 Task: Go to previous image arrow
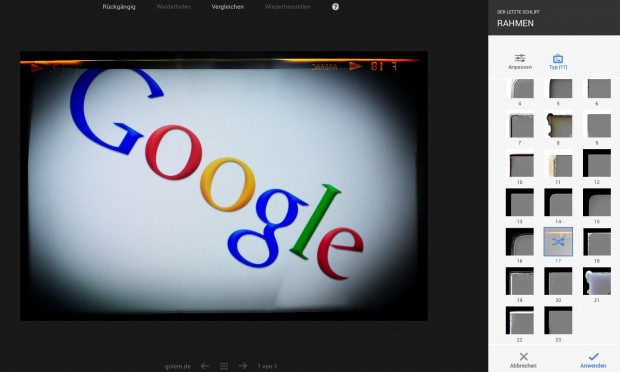tap(204, 366)
